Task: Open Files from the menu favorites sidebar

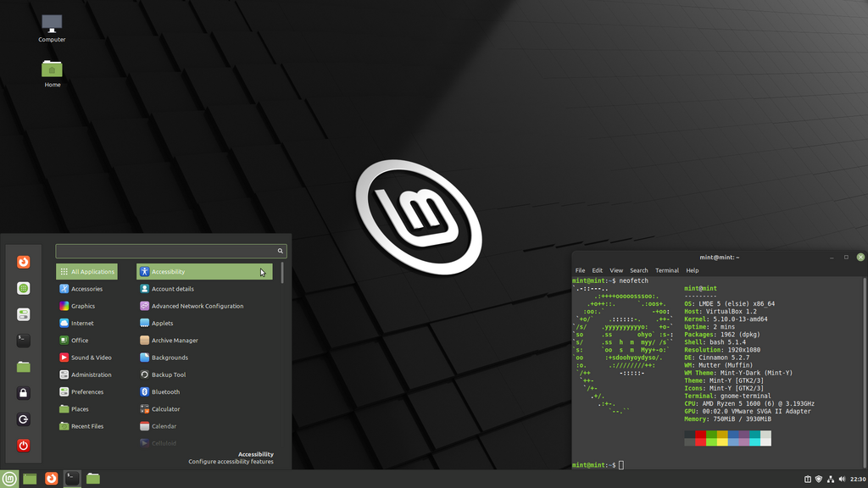Action: (x=23, y=367)
